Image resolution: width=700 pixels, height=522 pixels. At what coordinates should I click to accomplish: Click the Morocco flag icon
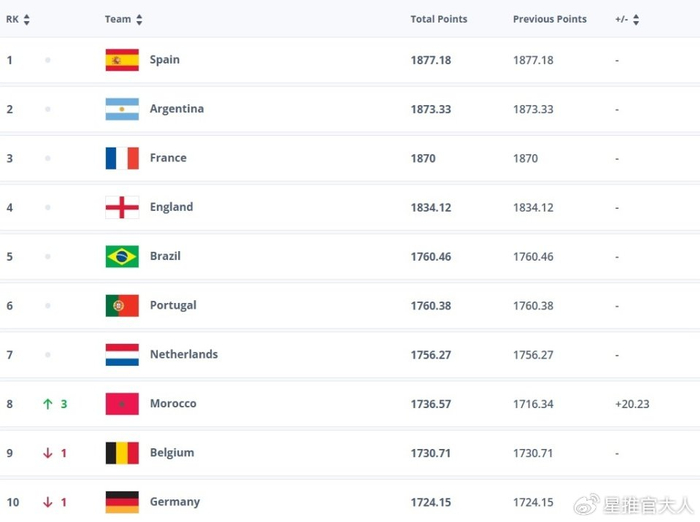pos(122,404)
